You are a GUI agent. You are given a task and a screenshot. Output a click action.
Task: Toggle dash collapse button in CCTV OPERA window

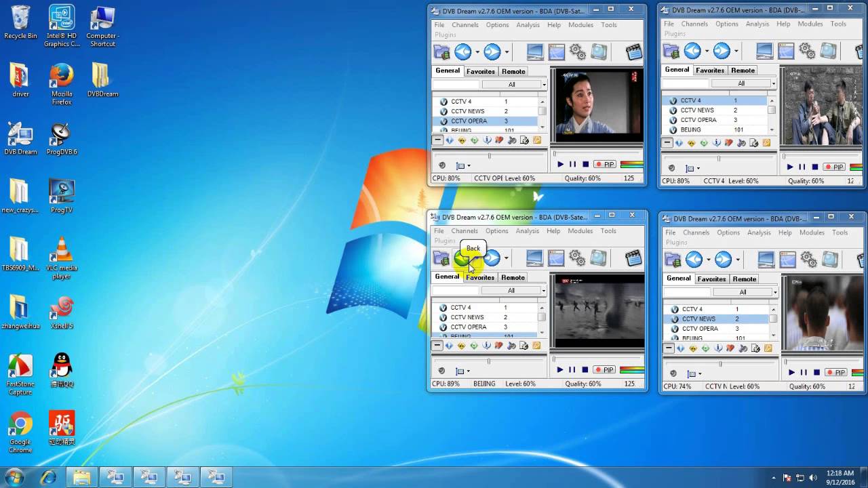(438, 140)
